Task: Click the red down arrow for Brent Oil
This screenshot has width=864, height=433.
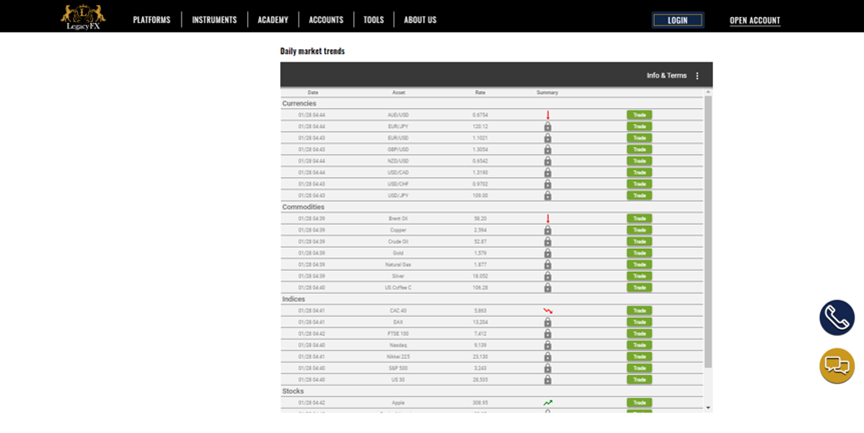Action: [x=548, y=219]
